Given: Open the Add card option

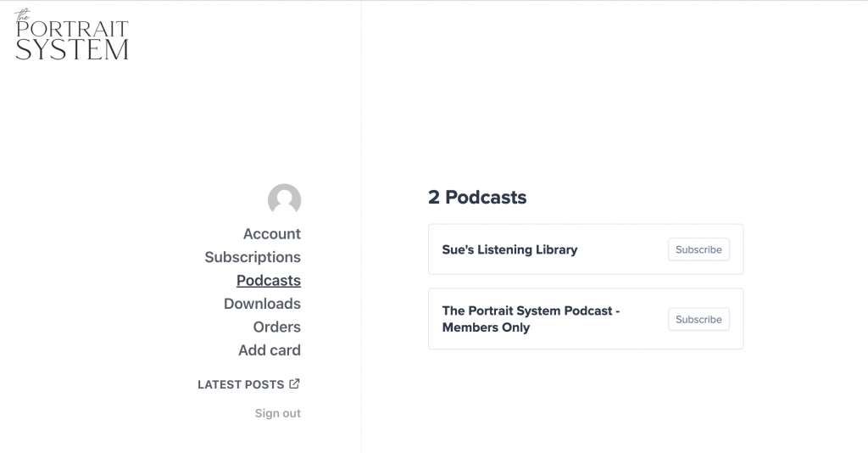Looking at the screenshot, I should click(x=270, y=350).
